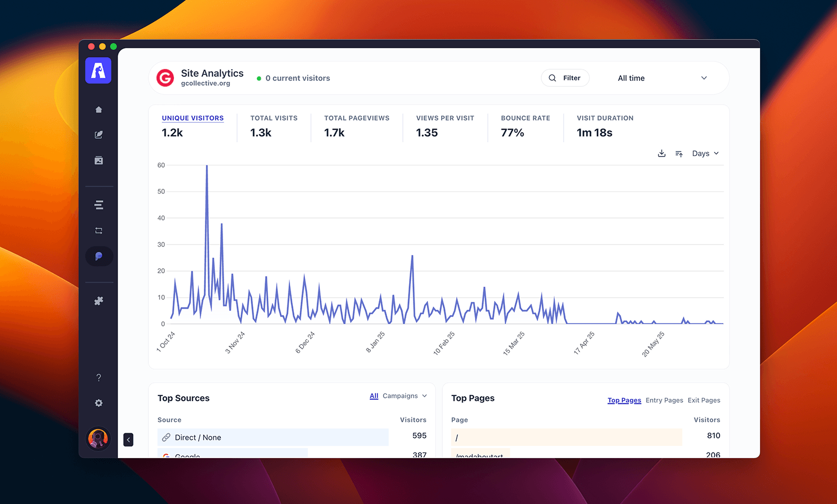Open the user profile avatar

pyautogui.click(x=99, y=439)
